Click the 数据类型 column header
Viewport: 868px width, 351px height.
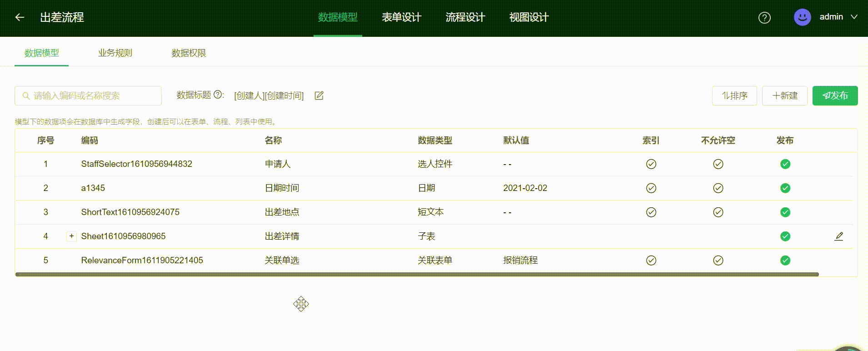pos(435,140)
